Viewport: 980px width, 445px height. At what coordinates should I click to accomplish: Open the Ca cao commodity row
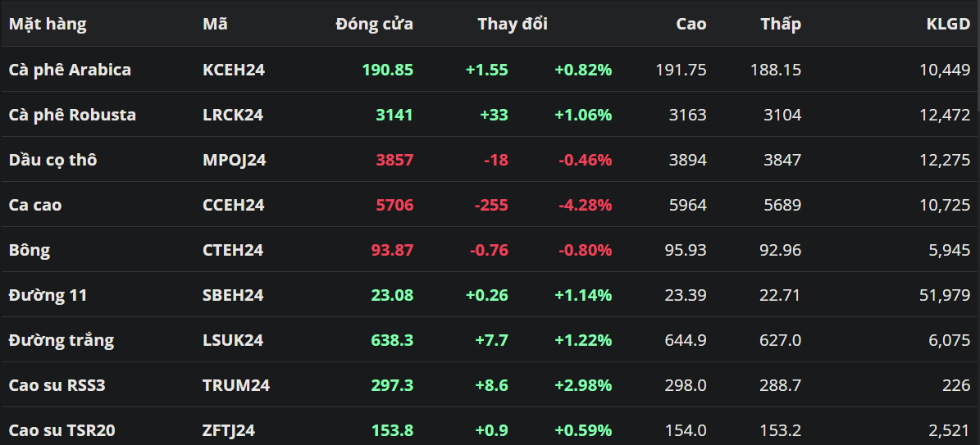35,205
